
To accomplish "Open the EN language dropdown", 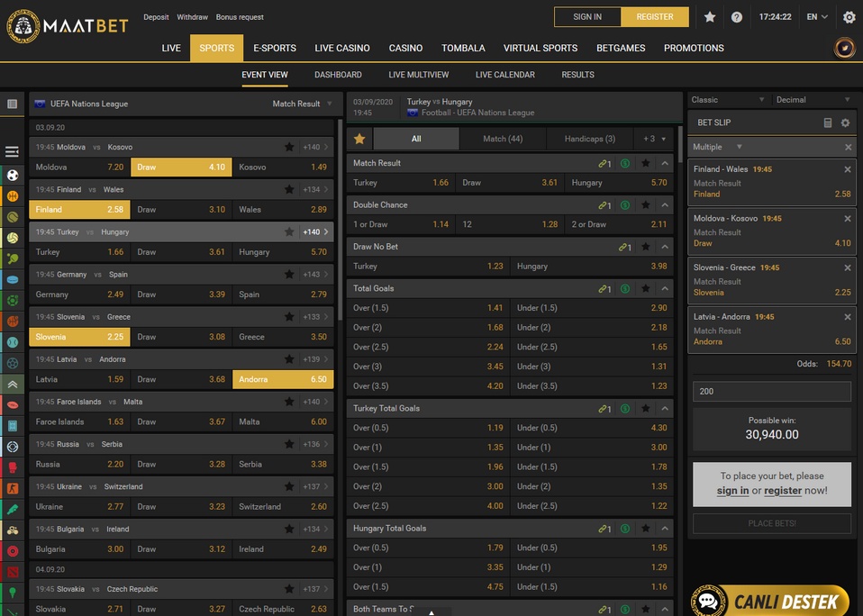I will tap(818, 17).
